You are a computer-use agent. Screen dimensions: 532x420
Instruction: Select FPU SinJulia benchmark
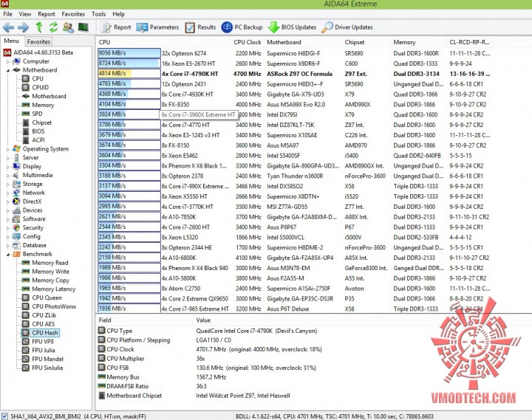[42, 368]
